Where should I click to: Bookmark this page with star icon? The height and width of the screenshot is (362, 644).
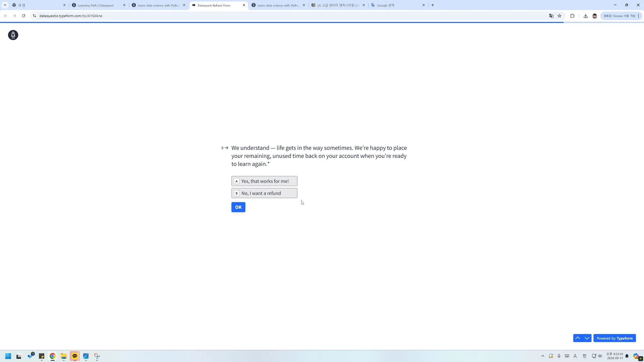559,16
